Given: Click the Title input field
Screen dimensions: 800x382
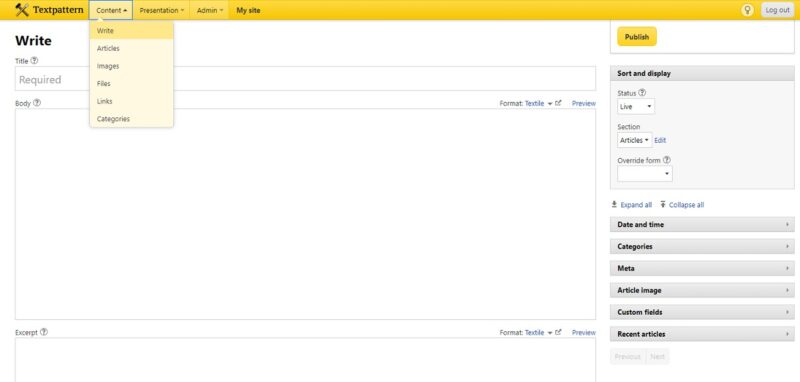Looking at the screenshot, I should tap(305, 79).
